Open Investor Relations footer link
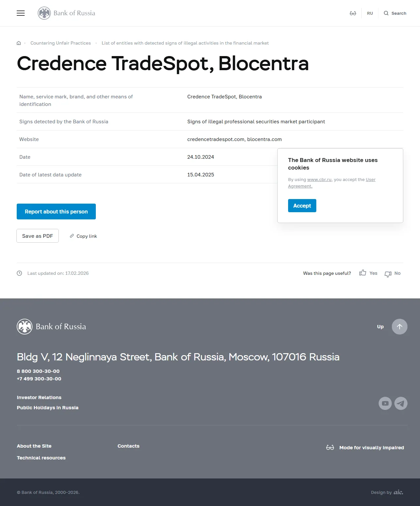The height and width of the screenshot is (506, 420). coord(39,397)
